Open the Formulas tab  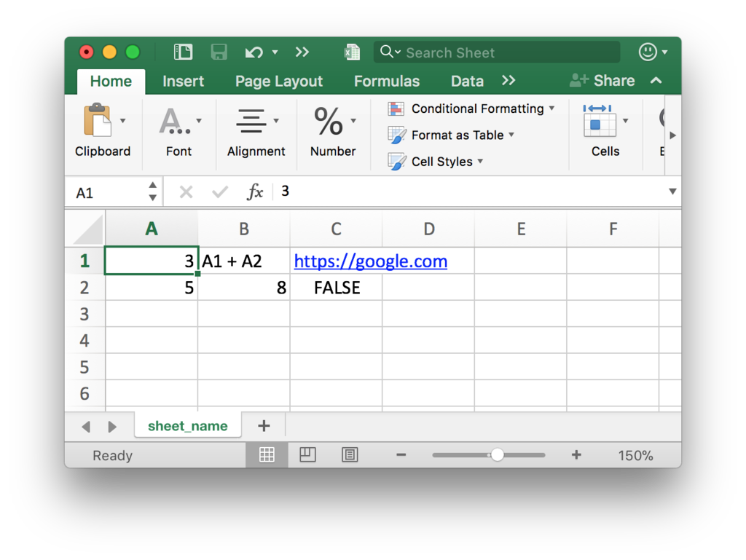pyautogui.click(x=387, y=82)
